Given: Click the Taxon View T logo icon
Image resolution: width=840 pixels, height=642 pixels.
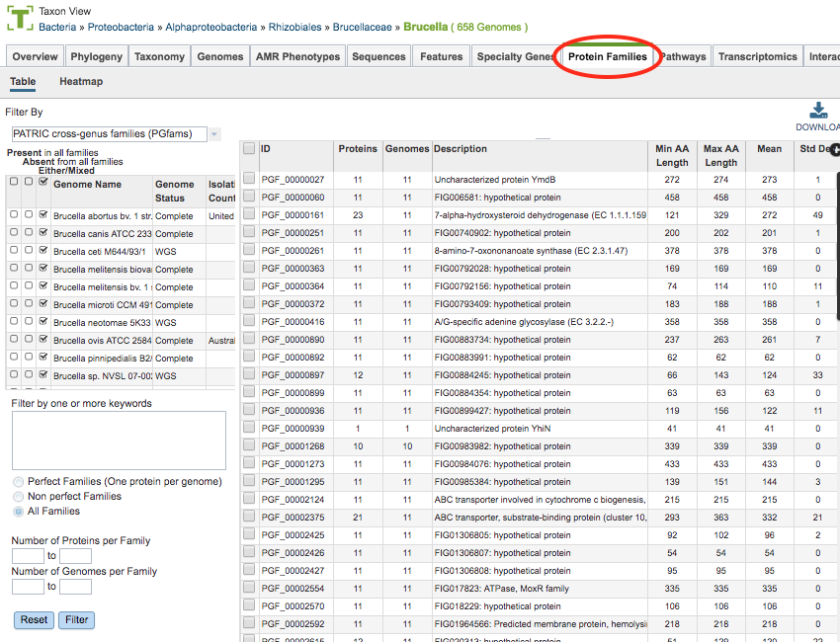Looking at the screenshot, I should 20,18.
